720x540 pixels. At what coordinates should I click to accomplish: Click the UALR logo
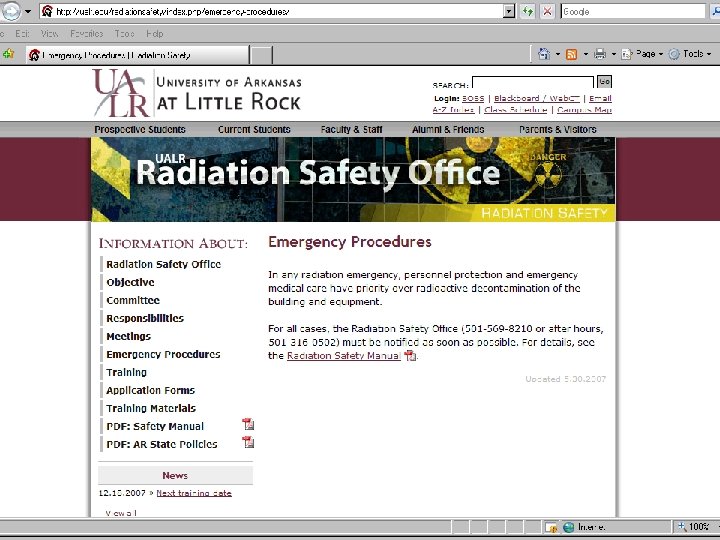[x=197, y=93]
